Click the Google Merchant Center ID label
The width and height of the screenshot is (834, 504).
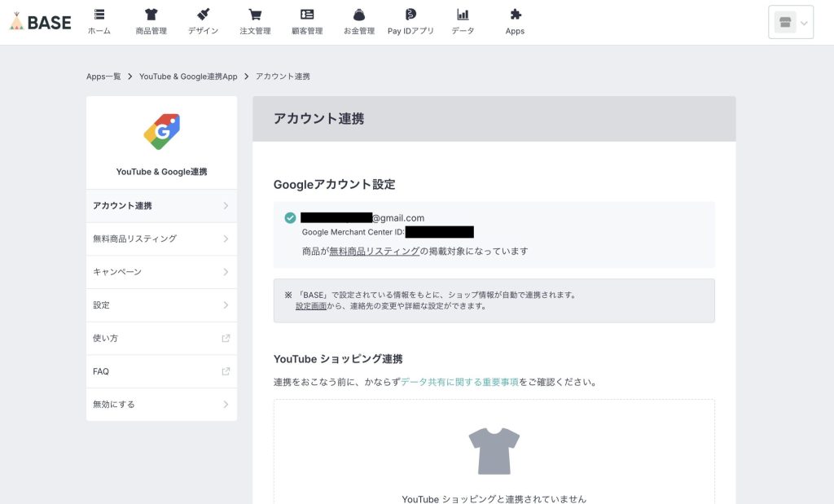point(353,232)
